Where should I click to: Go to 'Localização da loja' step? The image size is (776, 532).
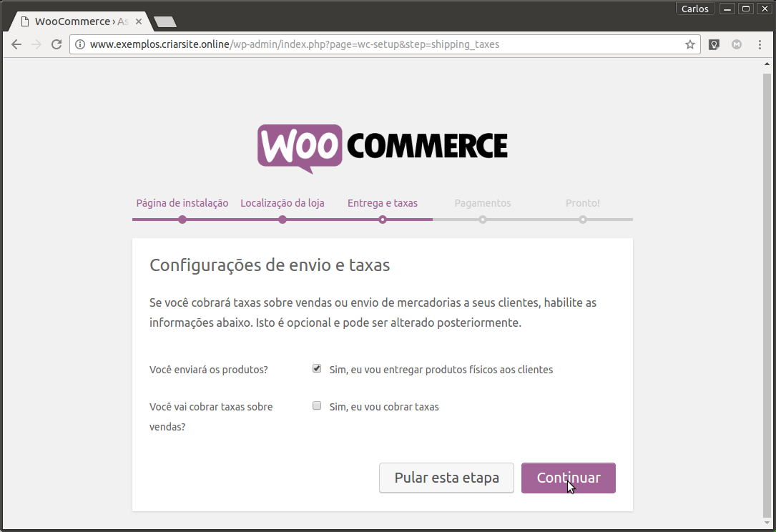pos(283,203)
